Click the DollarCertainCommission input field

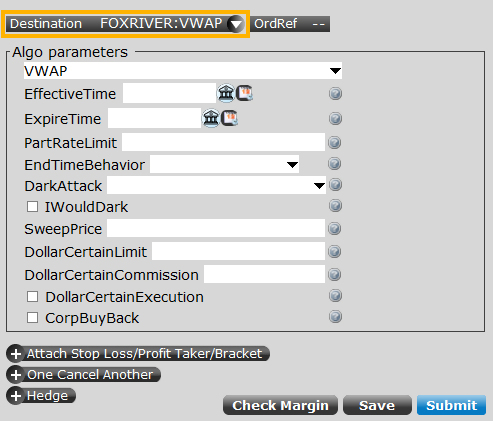pyautogui.click(x=264, y=274)
